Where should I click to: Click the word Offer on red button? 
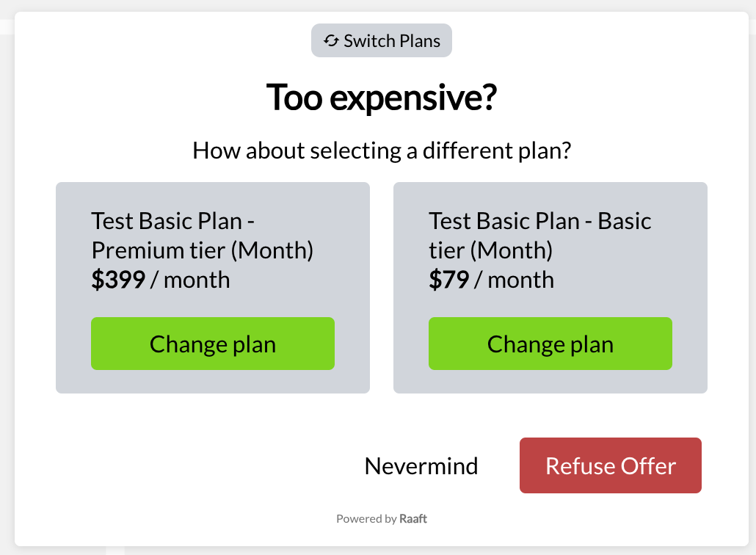[648, 465]
